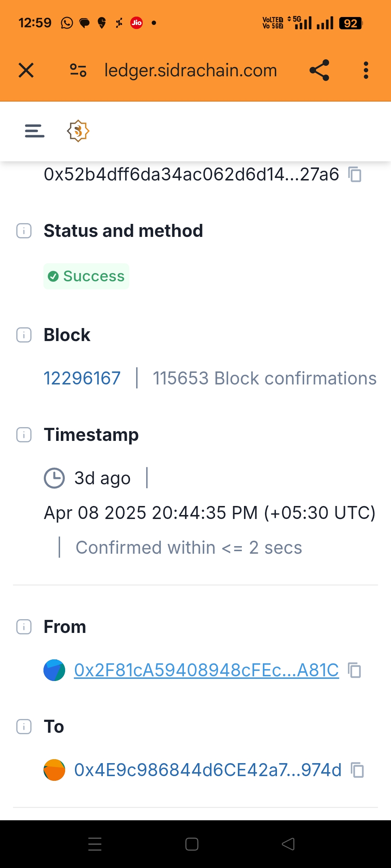This screenshot has height=868, width=391.
Task: Show info for Status and method
Action: coord(24,231)
